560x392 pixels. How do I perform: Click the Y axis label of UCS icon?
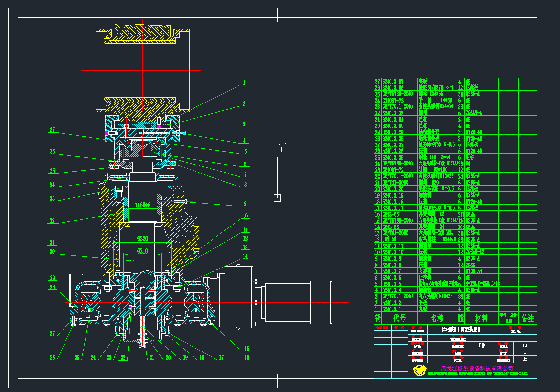[281, 146]
